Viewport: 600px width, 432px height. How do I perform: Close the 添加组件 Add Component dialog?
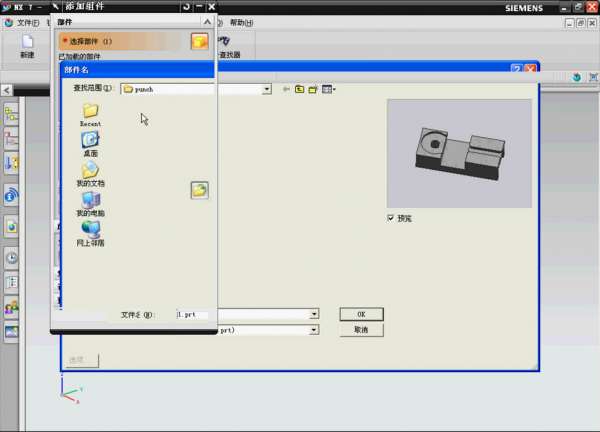point(212,7)
